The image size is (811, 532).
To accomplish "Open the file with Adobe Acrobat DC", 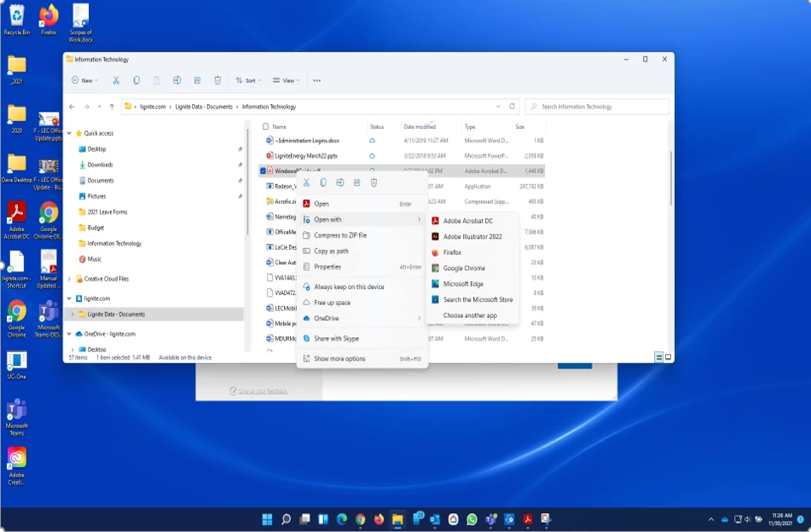I will click(x=472, y=221).
